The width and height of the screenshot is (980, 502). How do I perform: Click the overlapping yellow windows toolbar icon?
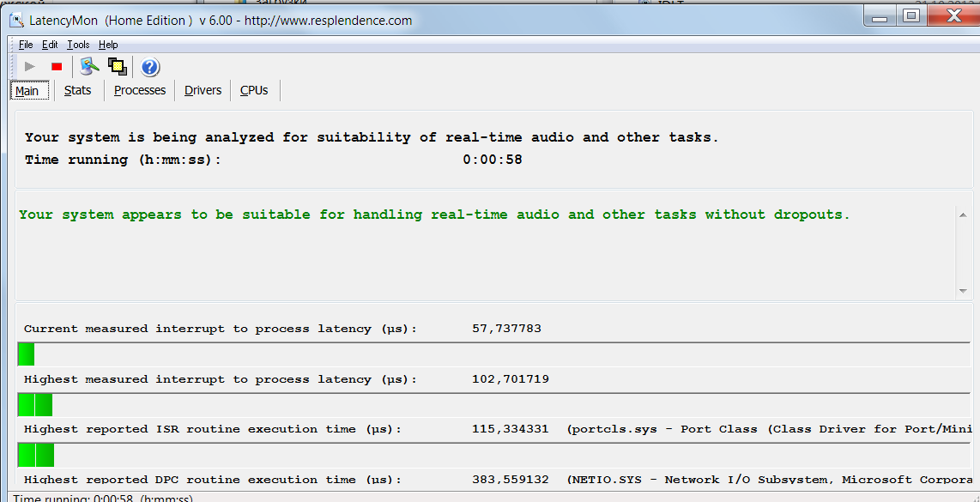pyautogui.click(x=118, y=66)
